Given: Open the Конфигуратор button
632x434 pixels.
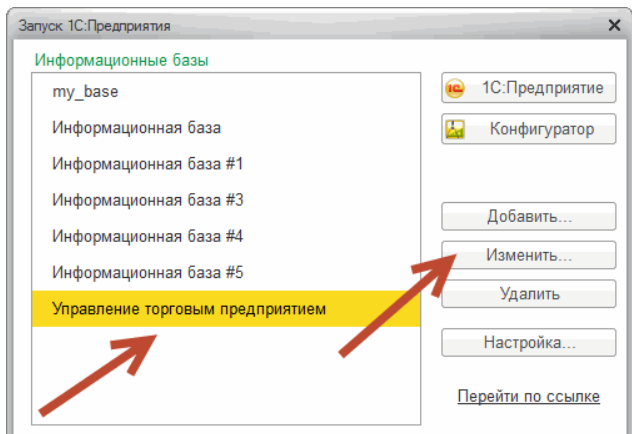Looking at the screenshot, I should point(528,129).
